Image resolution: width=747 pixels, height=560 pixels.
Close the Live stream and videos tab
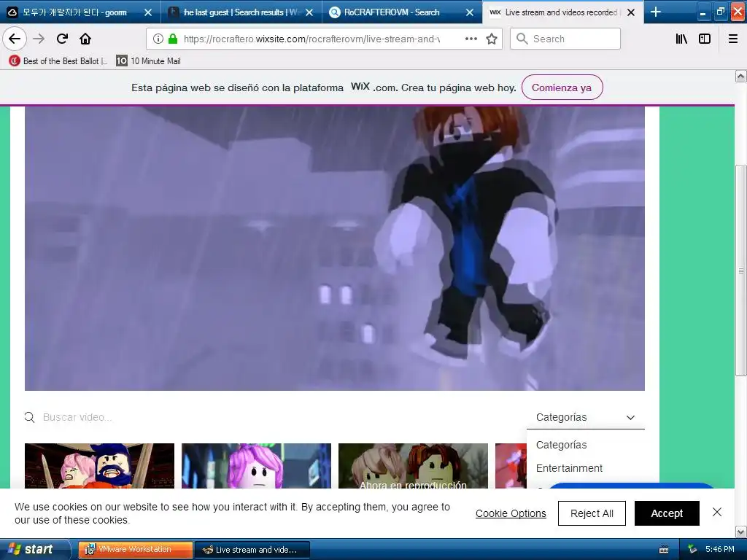coord(631,12)
